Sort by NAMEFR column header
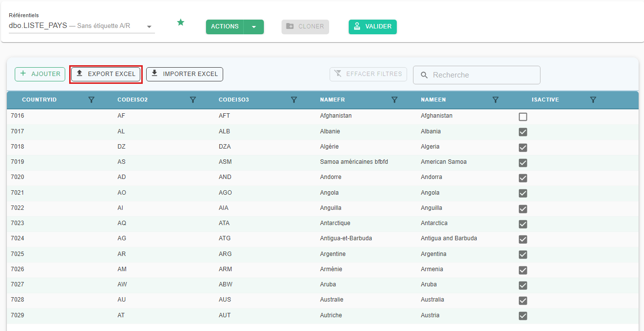The image size is (644, 331). click(x=333, y=100)
